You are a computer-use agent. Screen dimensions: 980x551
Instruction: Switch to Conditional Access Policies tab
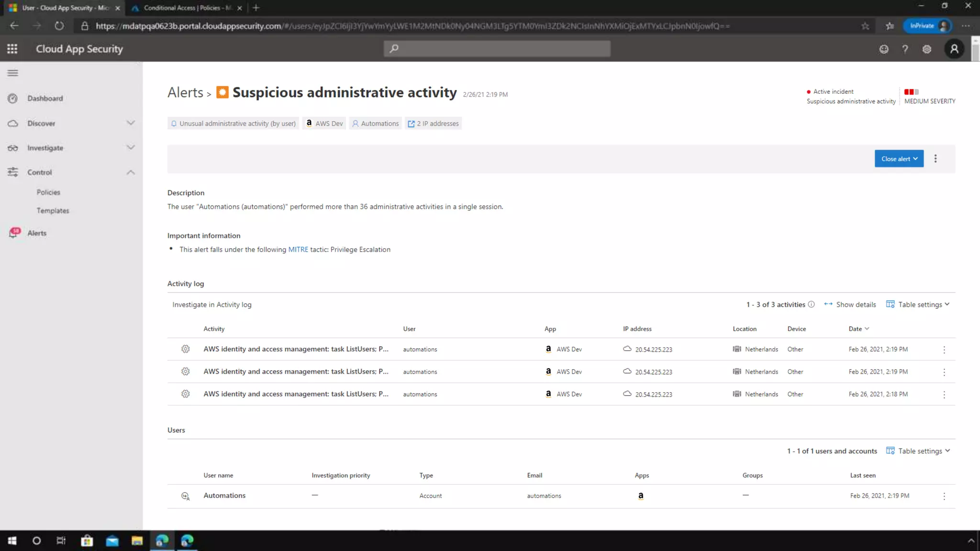[x=188, y=8]
